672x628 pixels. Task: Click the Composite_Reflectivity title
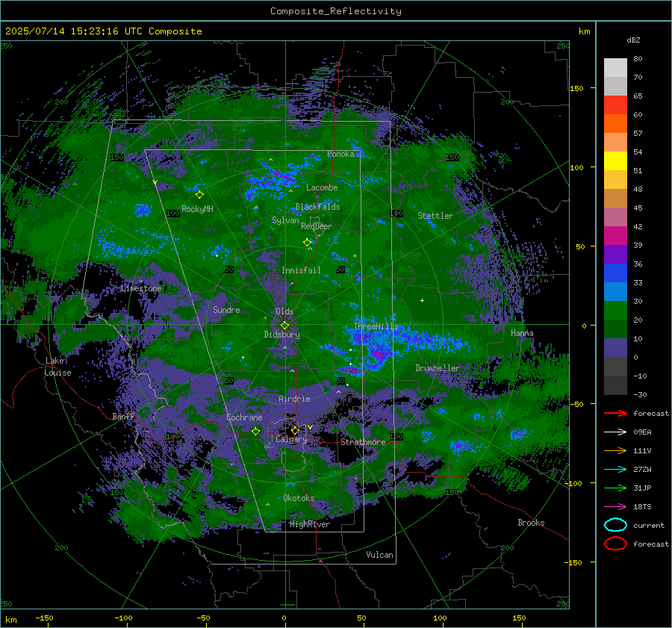tap(336, 11)
